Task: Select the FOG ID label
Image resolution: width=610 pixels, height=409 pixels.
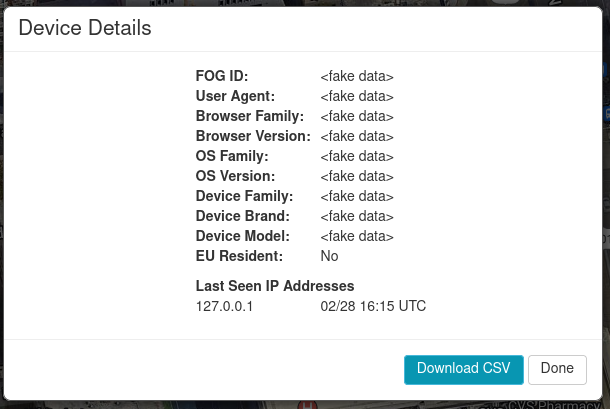Action: coord(222,76)
